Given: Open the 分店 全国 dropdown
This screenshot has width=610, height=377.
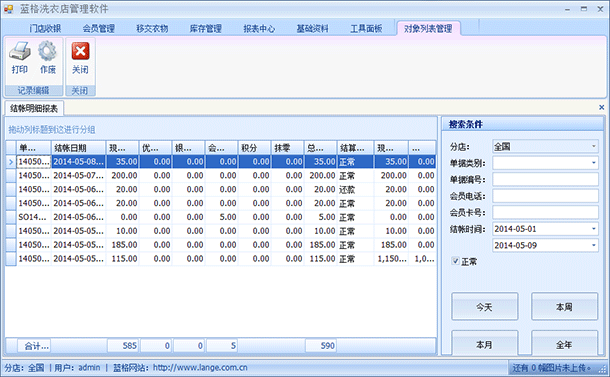Looking at the screenshot, I should tap(594, 146).
